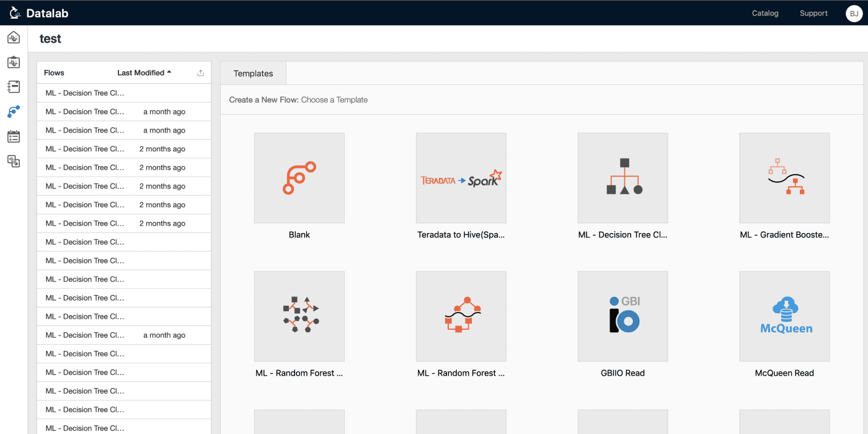The width and height of the screenshot is (868, 434).
Task: Open Catalog in the top bar
Action: point(765,13)
